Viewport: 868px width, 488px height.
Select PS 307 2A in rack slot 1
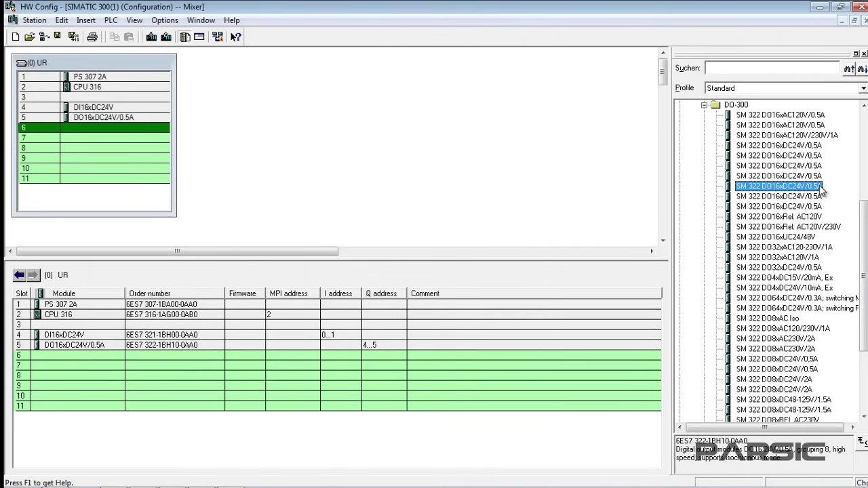pyautogui.click(x=90, y=77)
